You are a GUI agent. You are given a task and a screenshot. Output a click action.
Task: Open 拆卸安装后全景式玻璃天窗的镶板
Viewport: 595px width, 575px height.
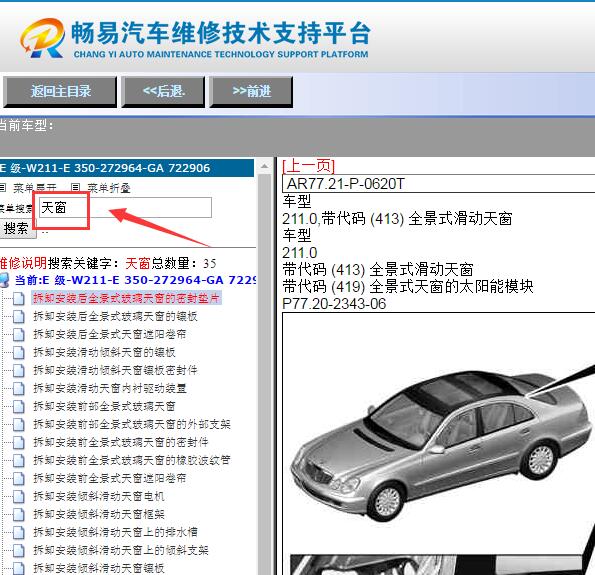[x=115, y=316]
